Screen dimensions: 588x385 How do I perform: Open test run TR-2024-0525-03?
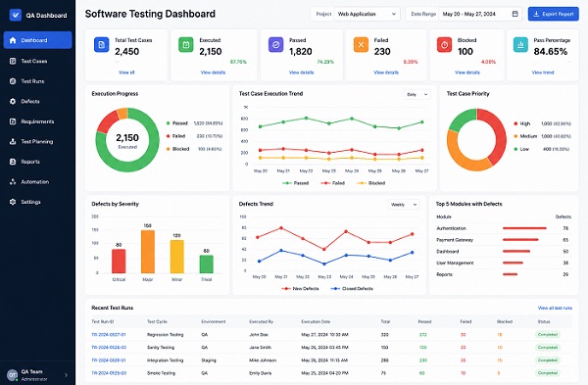(109, 373)
